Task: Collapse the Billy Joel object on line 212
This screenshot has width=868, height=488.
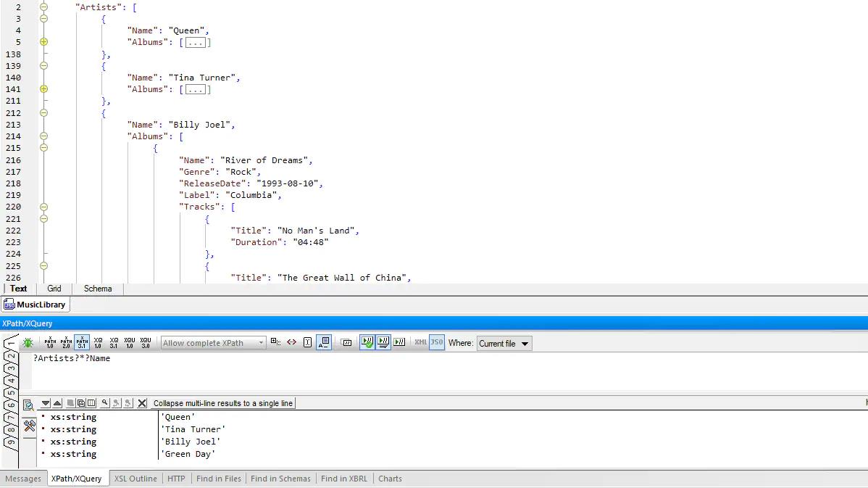Action: tap(43, 113)
